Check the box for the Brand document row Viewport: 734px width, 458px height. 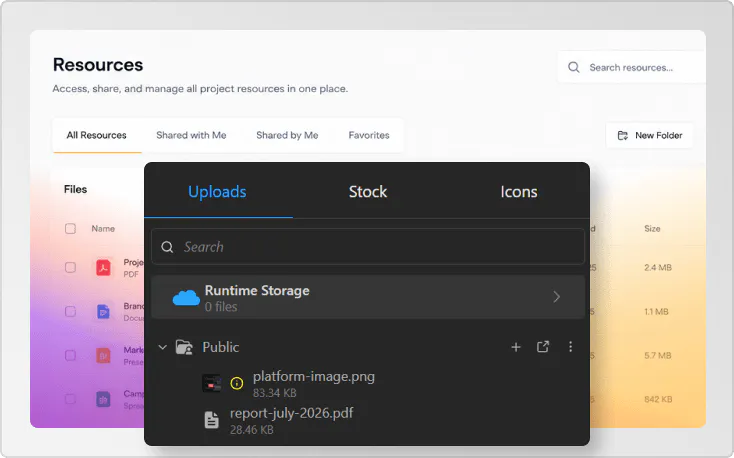pos(70,311)
